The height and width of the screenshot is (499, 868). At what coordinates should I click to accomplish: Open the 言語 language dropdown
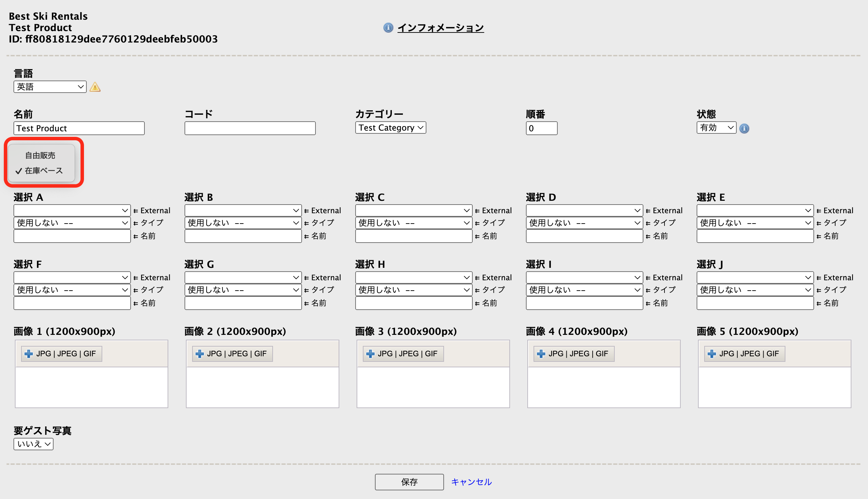(x=50, y=87)
